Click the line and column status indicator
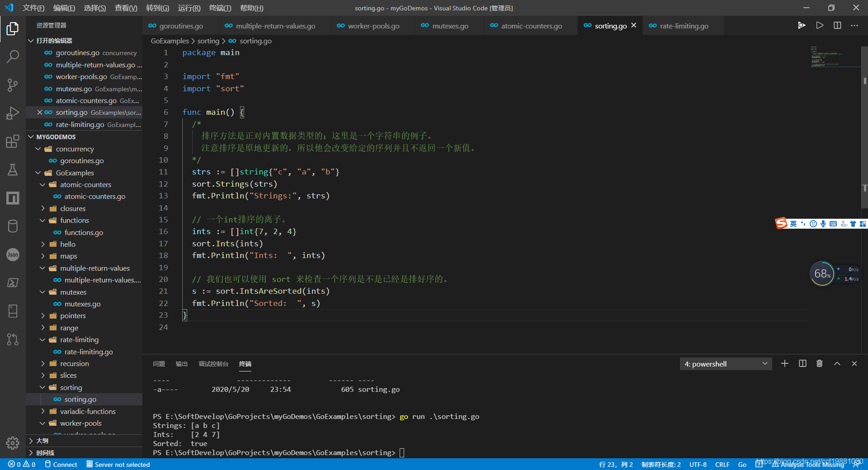Viewport: 868px width, 470px height. [616, 464]
